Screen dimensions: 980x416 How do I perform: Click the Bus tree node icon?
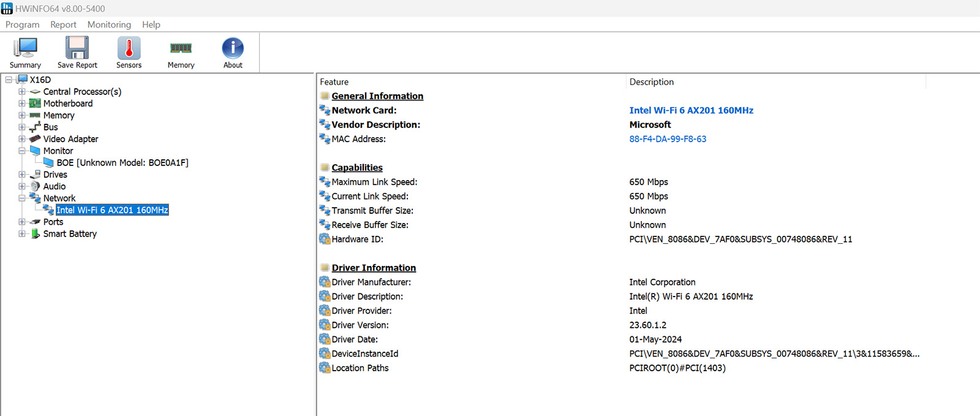coord(36,127)
